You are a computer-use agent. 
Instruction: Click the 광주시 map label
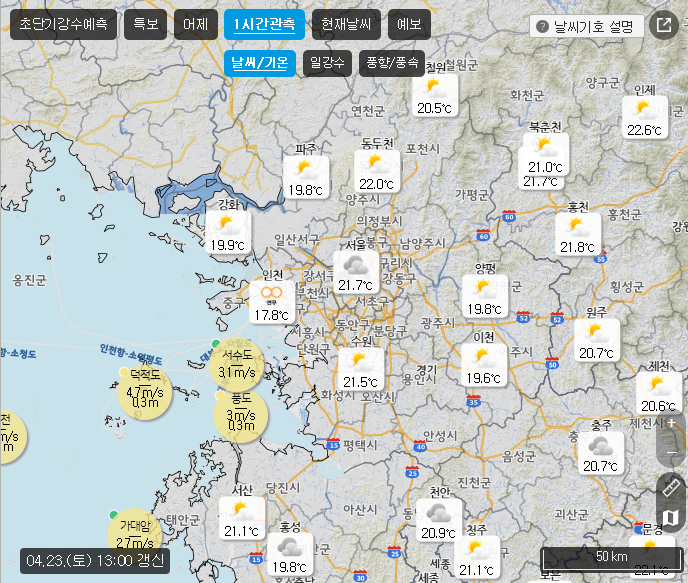coord(438,323)
